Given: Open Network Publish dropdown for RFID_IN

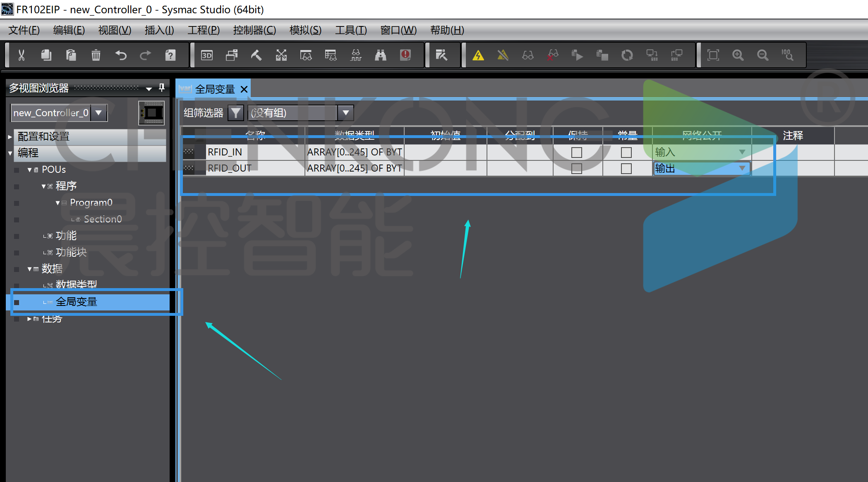Looking at the screenshot, I should tap(742, 152).
